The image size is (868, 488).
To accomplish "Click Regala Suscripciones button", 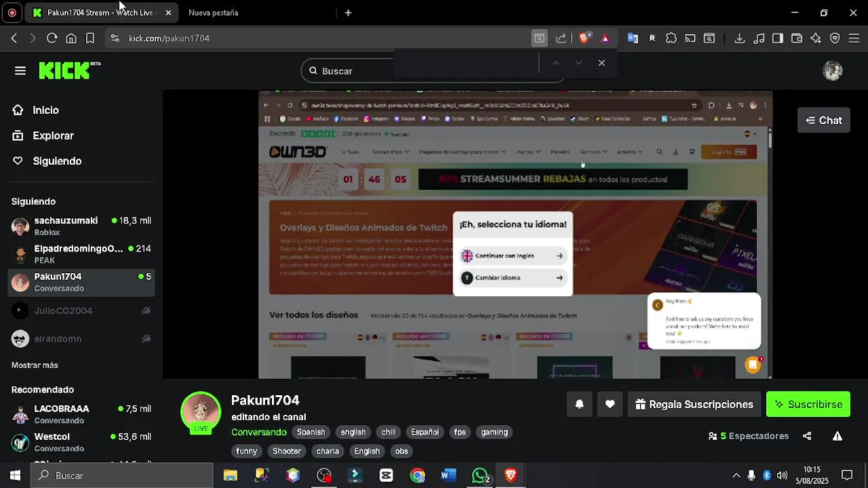I will coord(694,404).
